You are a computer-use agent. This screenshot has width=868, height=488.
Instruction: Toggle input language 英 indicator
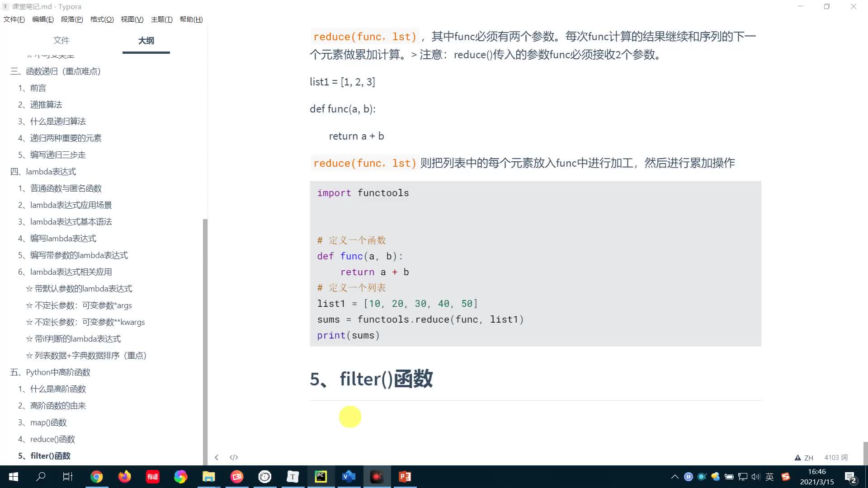(x=770, y=477)
